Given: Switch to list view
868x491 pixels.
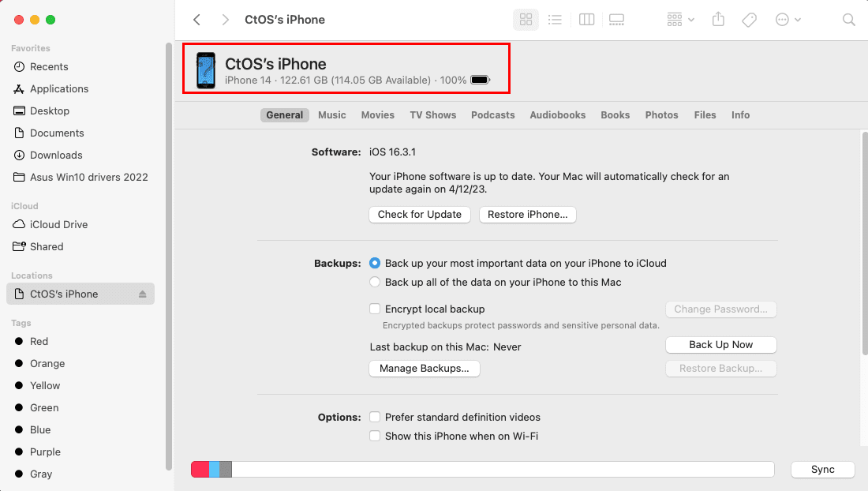Looking at the screenshot, I should coord(555,20).
